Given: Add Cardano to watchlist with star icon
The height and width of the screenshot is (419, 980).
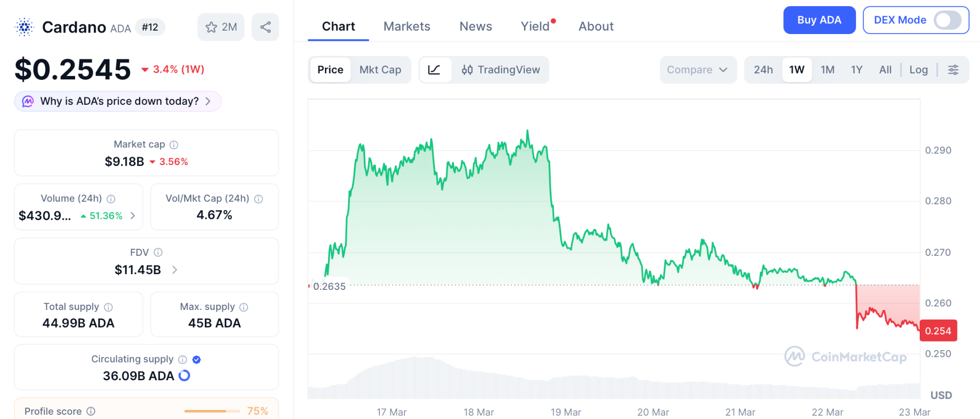Looking at the screenshot, I should click(x=221, y=27).
